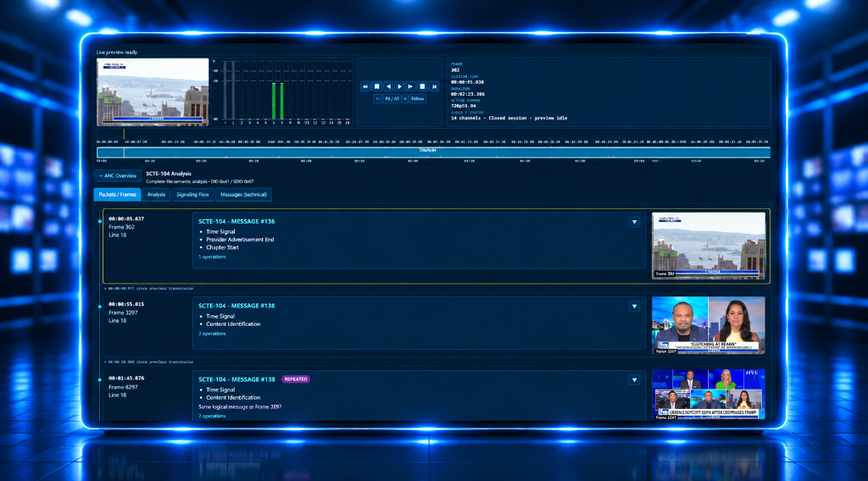Click the minus button next to Follow
868x481 pixels.
point(405,99)
